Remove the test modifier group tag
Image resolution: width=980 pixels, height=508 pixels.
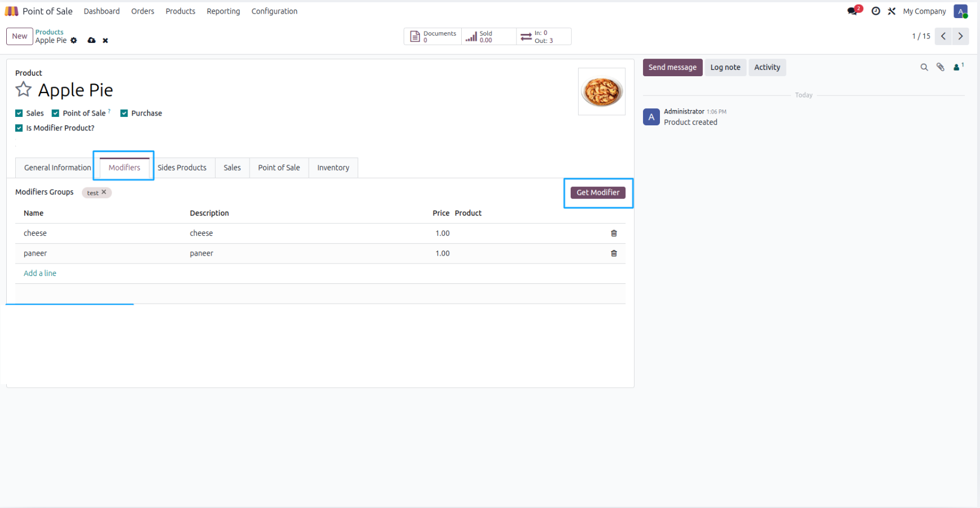click(x=104, y=192)
